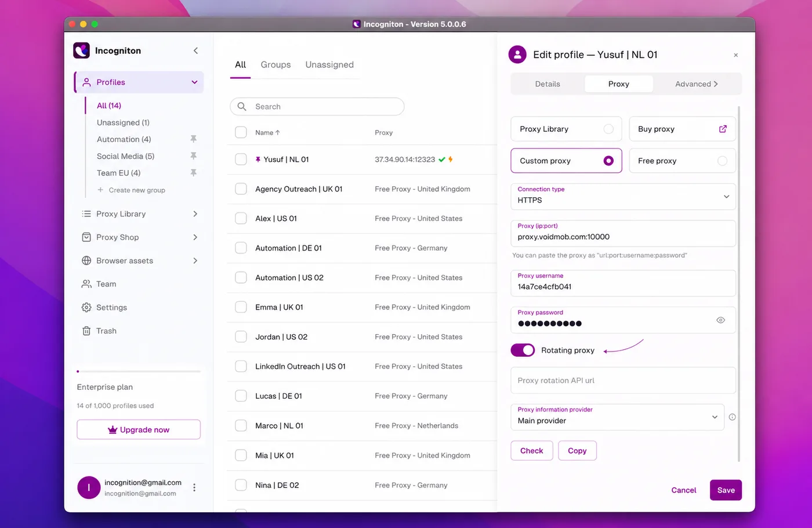Click the Proxy Shop bag icon

point(86,237)
